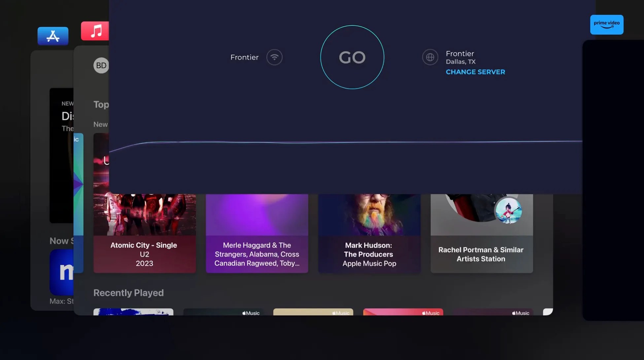The width and height of the screenshot is (644, 360).
Task: Click the Dallas, TX server label
Action: (461, 61)
